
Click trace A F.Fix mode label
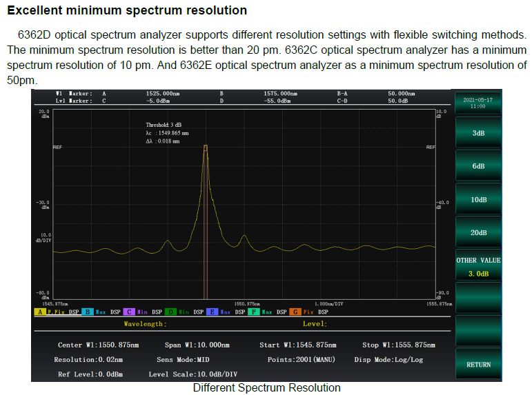tap(56, 312)
